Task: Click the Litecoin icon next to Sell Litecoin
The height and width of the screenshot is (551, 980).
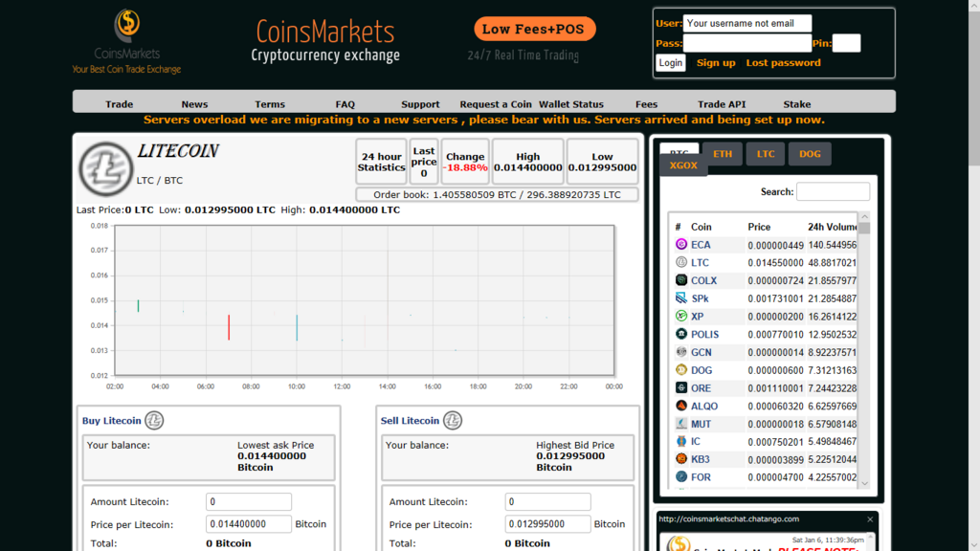Action: click(453, 421)
